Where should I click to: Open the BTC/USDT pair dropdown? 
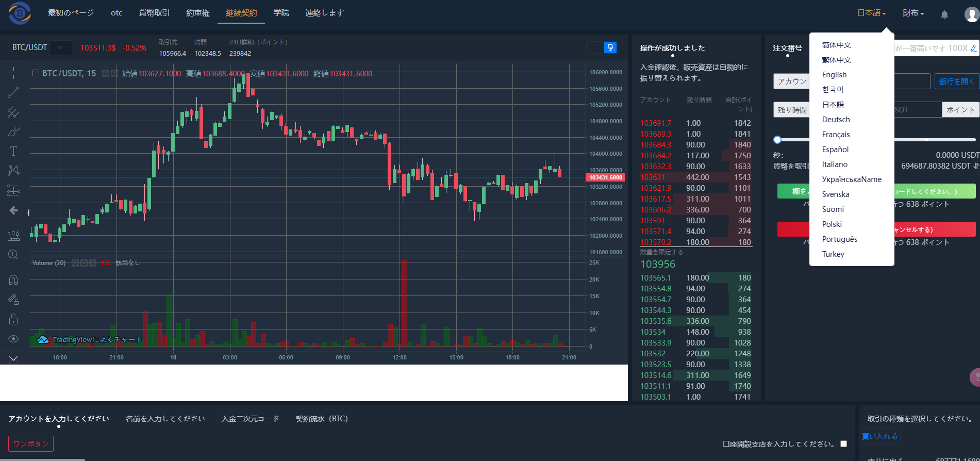[61, 48]
